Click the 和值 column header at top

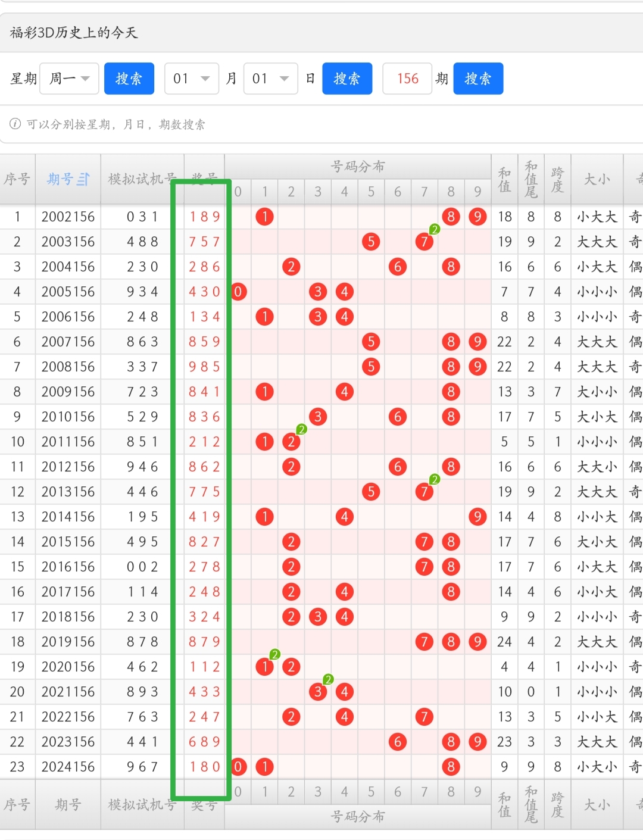(504, 179)
